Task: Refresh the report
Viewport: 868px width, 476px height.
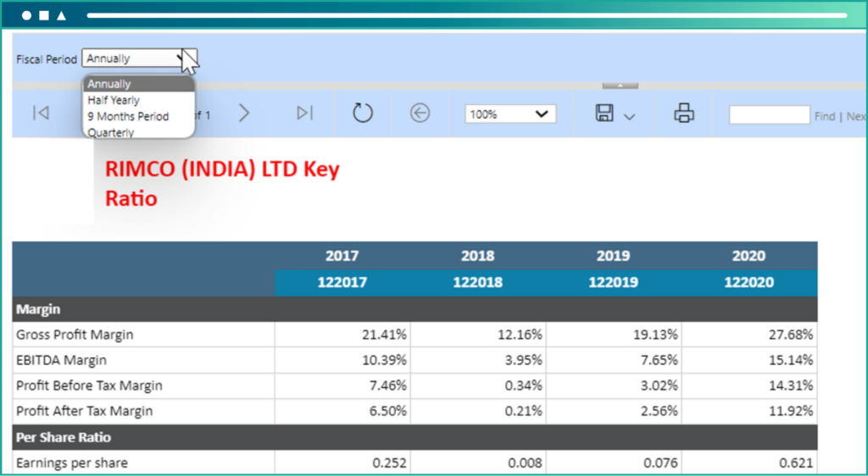Action: [363, 113]
